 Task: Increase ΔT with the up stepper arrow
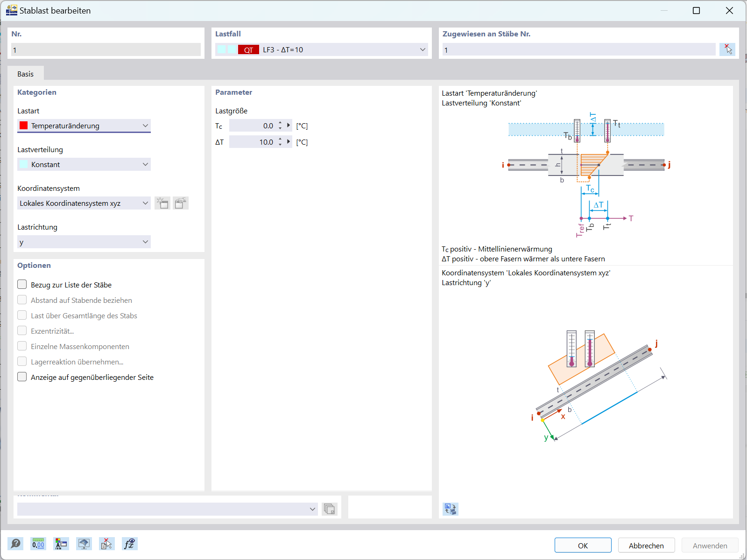280,139
